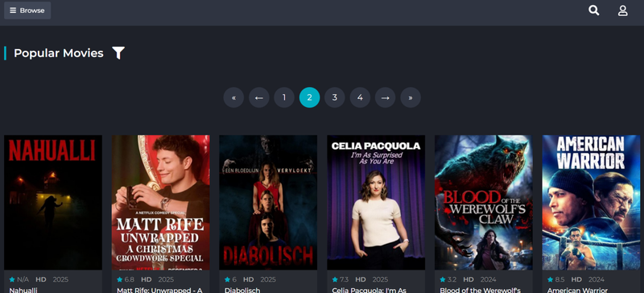Click the star icon beside 6.8 rating

point(119,279)
